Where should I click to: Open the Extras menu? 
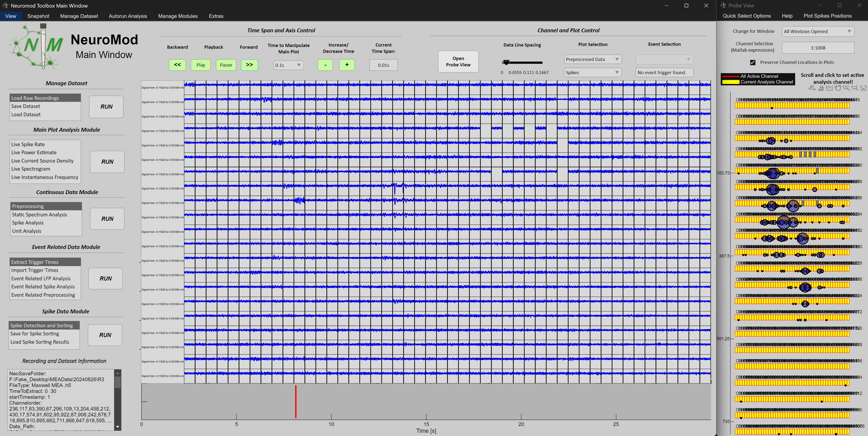point(216,16)
